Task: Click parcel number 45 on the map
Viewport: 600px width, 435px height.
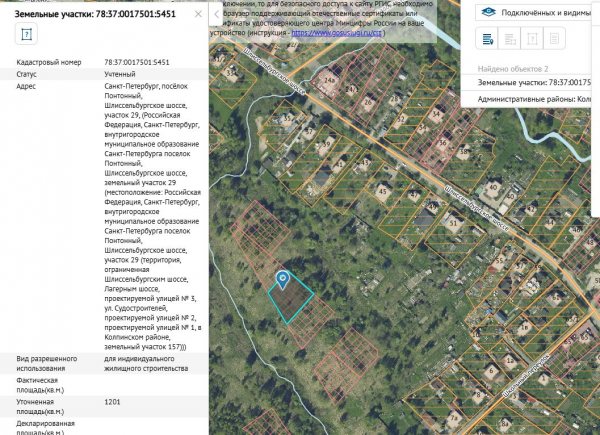Action: (382, 190)
